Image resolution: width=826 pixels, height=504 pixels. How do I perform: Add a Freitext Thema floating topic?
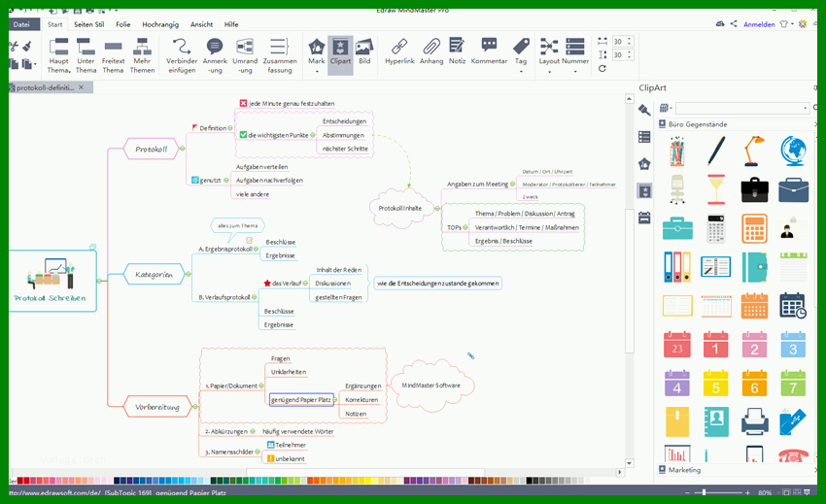pos(113,55)
